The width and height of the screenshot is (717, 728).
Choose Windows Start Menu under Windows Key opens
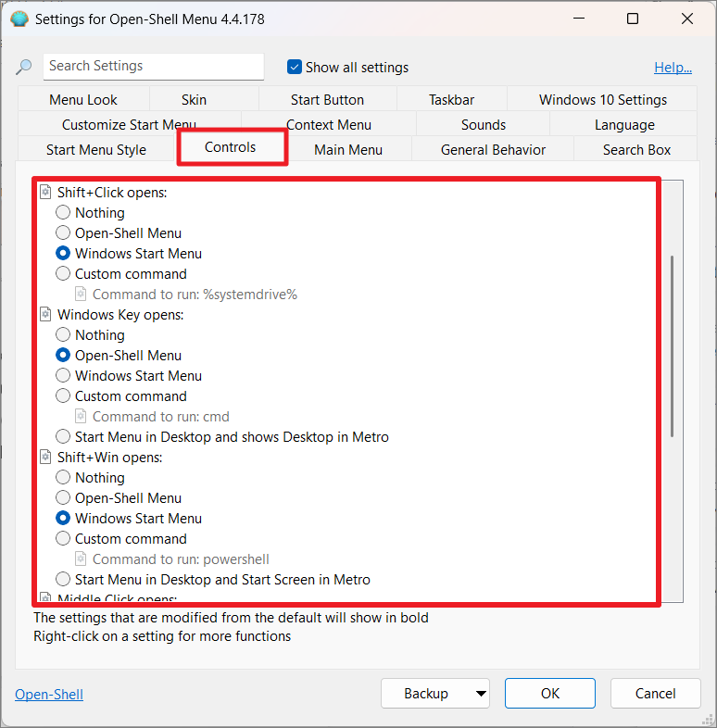(63, 376)
